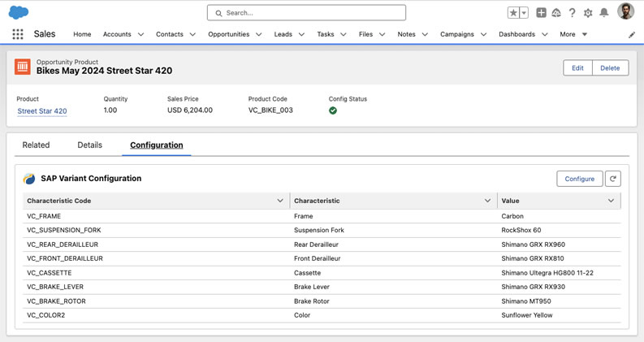Screen dimensions: 644x342
Task: Expand the Campaigns dropdown chevron
Action: tap(484, 35)
